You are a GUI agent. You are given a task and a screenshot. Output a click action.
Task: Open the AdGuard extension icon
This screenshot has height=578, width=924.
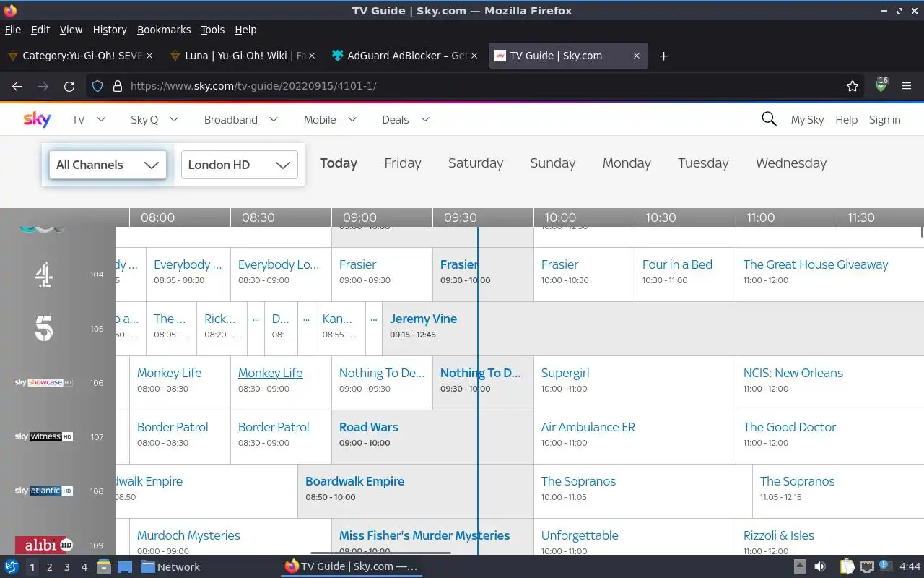pos(881,85)
